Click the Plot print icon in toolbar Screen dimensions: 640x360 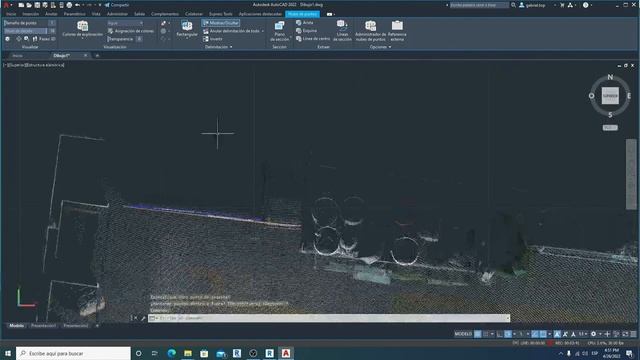[x=69, y=5]
